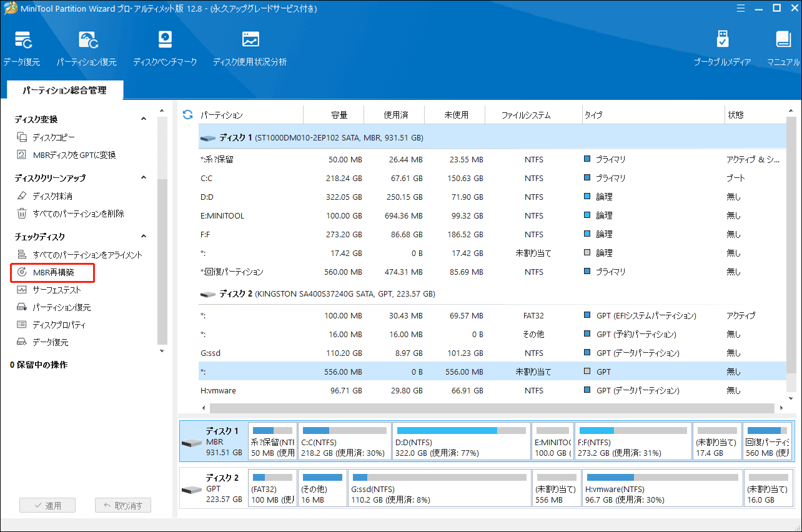This screenshot has width=802, height=532.
Task: Click the F:F(NTFS) block in disk map
Action: pyautogui.click(x=633, y=441)
